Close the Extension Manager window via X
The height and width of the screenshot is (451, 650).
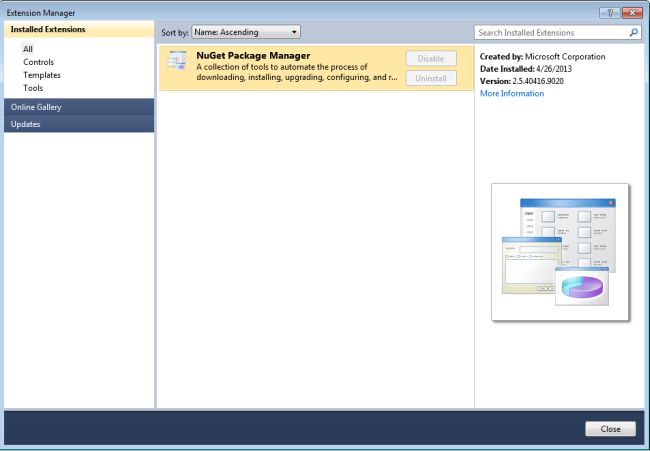(x=632, y=13)
